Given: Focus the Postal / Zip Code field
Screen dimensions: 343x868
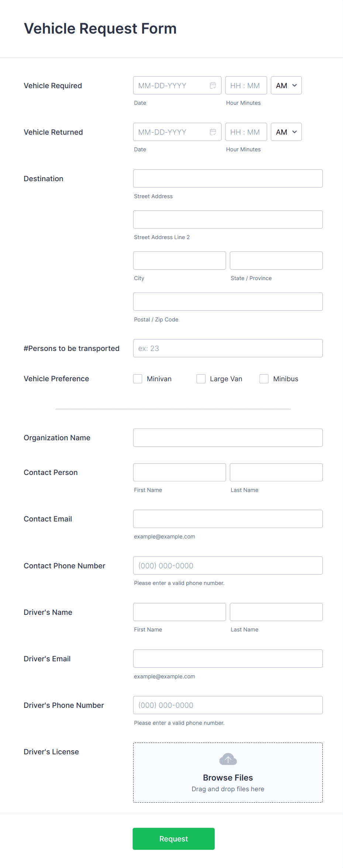Looking at the screenshot, I should 228,302.
